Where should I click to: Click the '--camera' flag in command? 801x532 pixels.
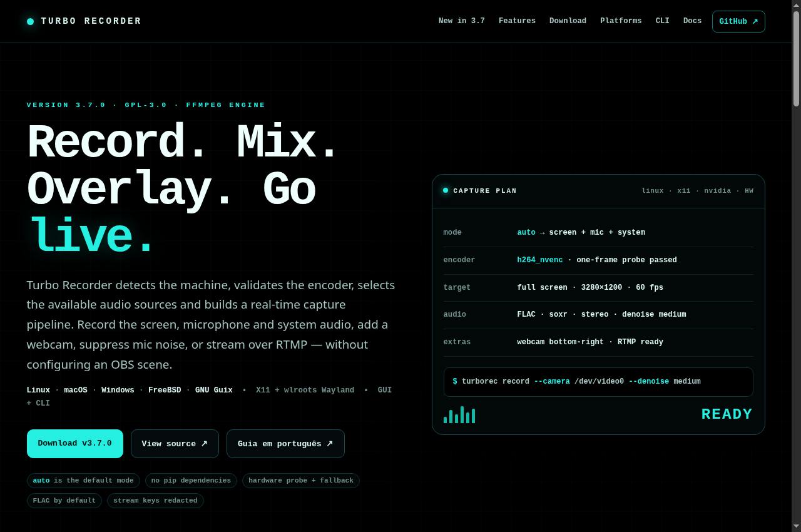(552, 382)
